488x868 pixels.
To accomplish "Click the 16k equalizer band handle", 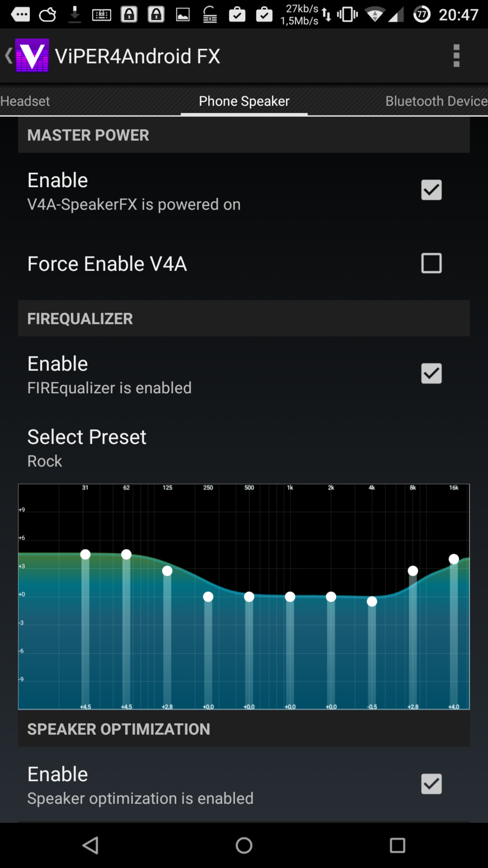I will click(x=454, y=559).
